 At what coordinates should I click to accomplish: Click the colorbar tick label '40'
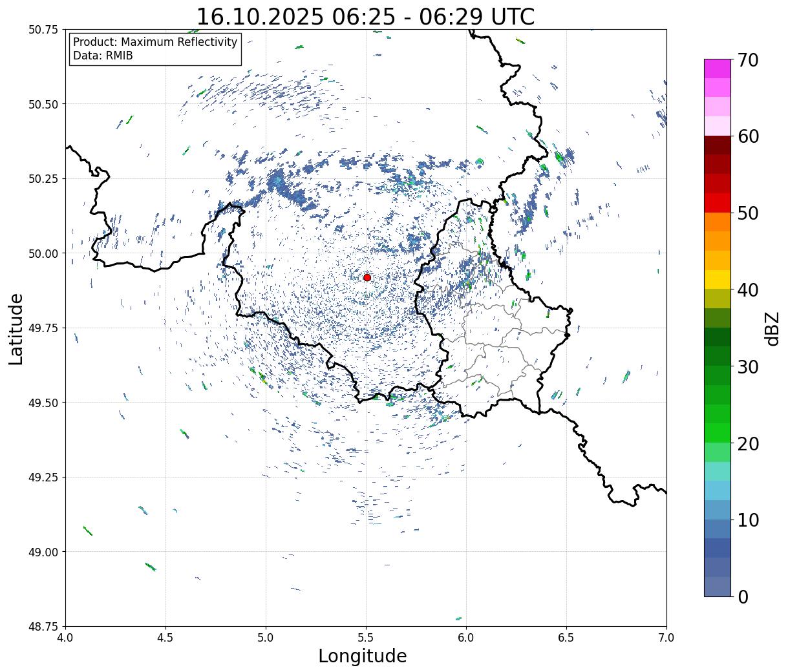point(748,290)
